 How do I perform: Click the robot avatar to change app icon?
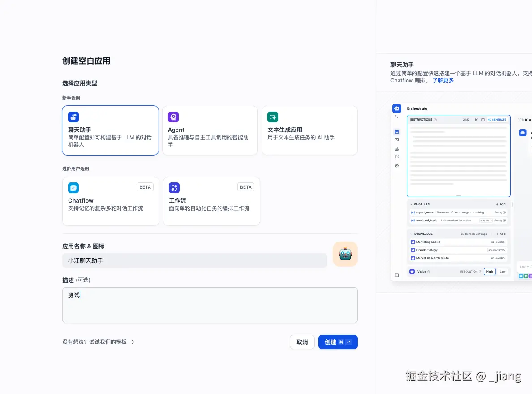point(345,254)
